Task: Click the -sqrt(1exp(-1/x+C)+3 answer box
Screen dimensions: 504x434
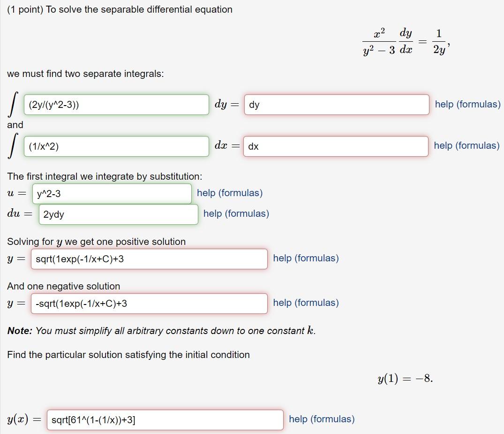Action: point(149,303)
